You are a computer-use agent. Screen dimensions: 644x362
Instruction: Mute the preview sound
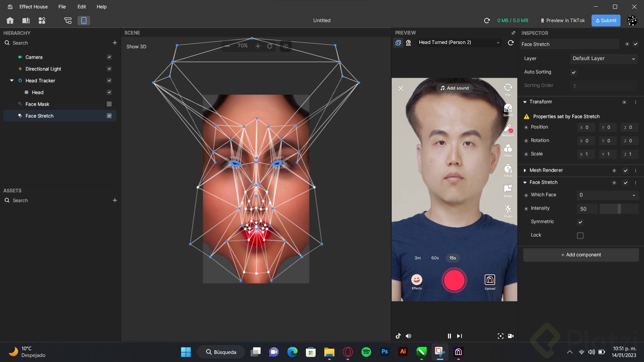pos(409,336)
